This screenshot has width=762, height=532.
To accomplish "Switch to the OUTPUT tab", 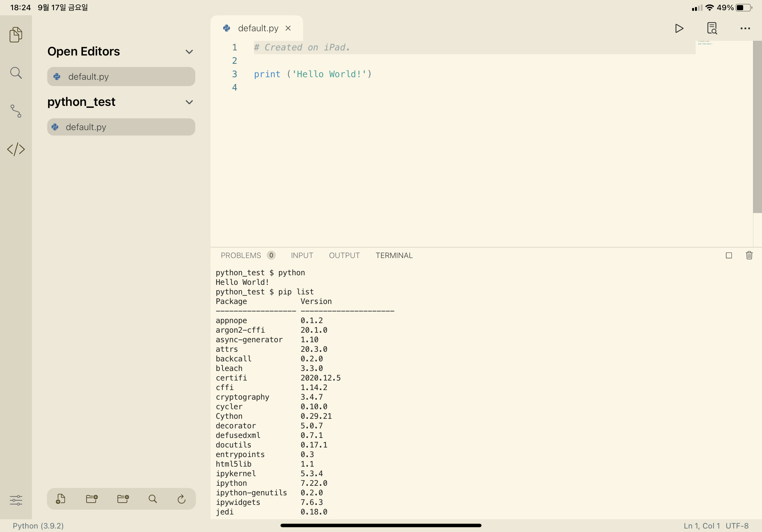I will [x=344, y=255].
